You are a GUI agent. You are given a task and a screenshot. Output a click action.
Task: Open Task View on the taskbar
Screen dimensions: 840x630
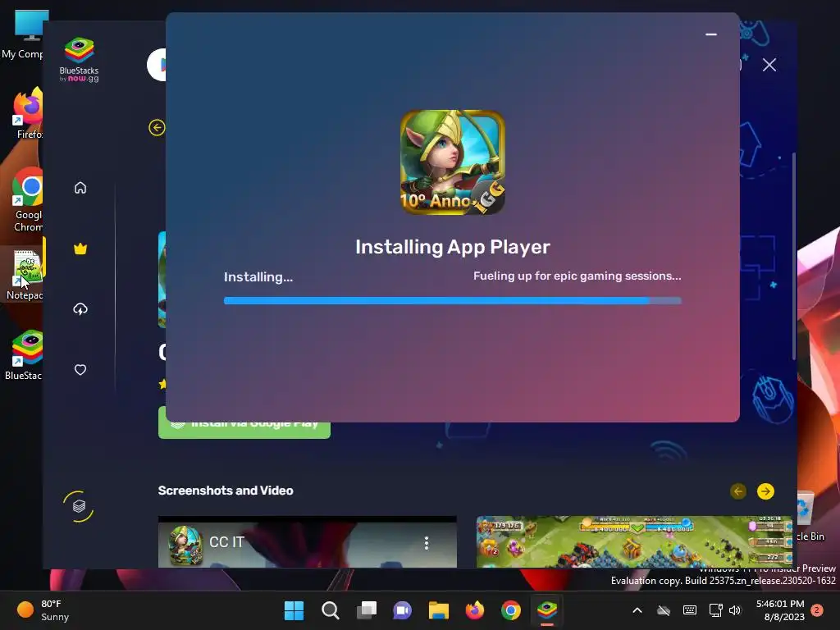click(367, 610)
